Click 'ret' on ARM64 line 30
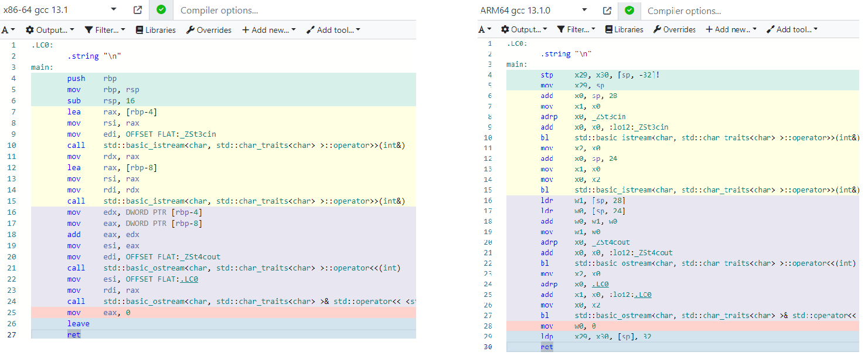This screenshot has height=355, width=868. tap(547, 347)
